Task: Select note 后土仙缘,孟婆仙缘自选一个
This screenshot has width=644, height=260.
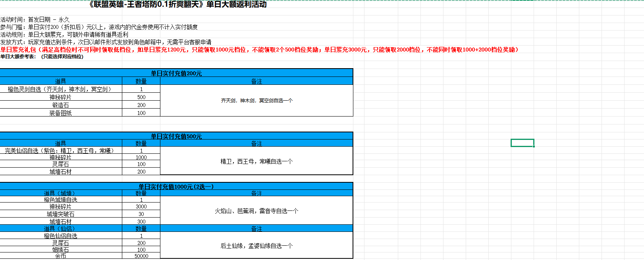Action: (256, 246)
